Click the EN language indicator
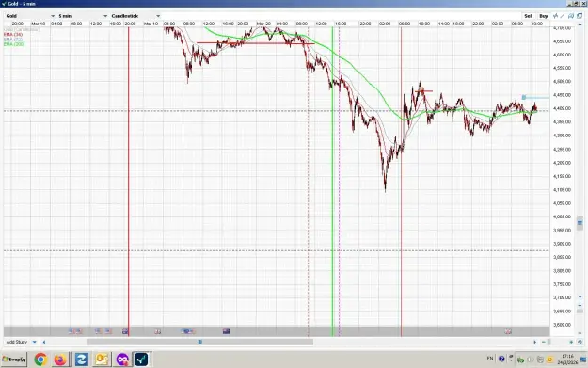 (490, 359)
